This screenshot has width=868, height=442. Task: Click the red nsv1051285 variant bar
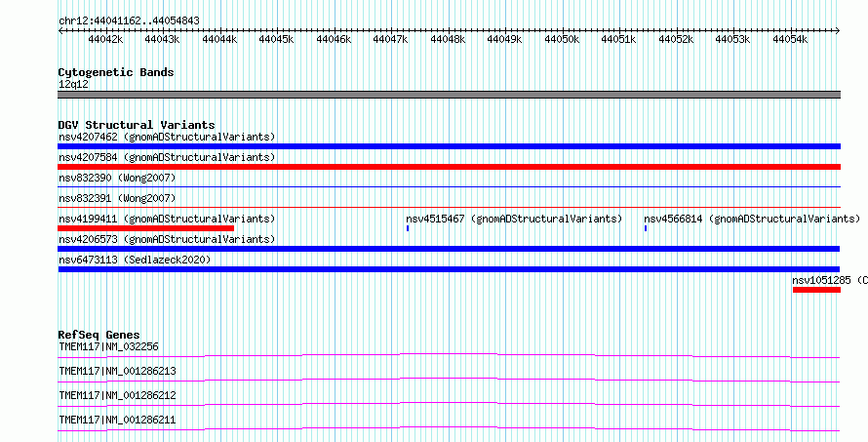pos(816,290)
